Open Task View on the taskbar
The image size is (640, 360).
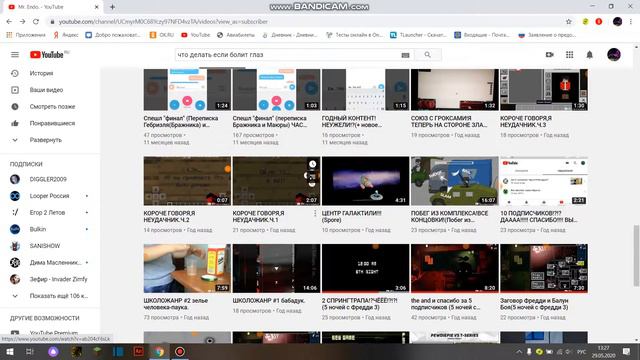[29, 352]
